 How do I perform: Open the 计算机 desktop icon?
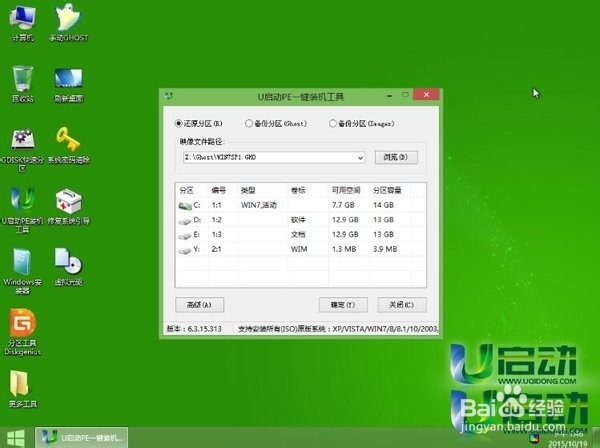tap(23, 22)
